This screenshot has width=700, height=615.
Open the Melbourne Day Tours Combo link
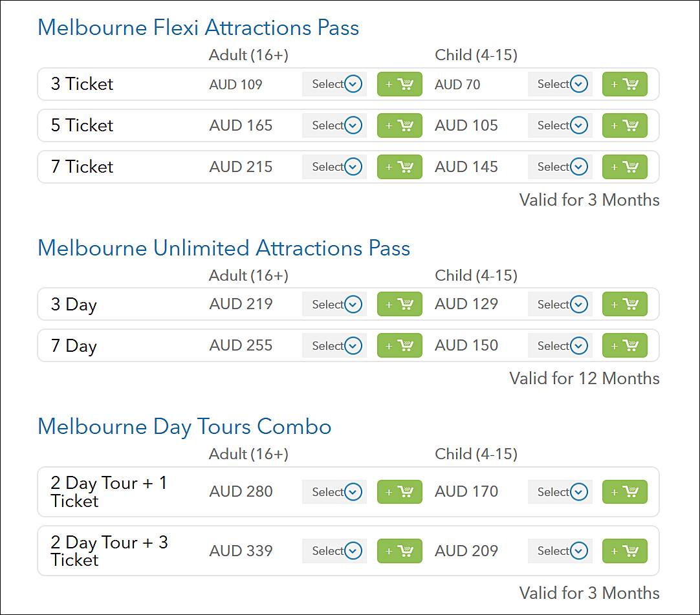pyautogui.click(x=184, y=427)
